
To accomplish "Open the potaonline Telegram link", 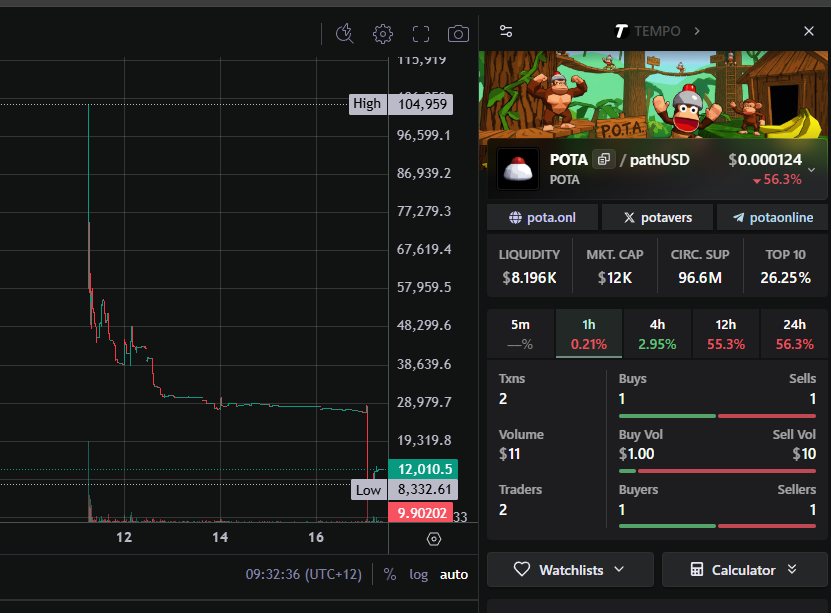I will click(x=772, y=218).
